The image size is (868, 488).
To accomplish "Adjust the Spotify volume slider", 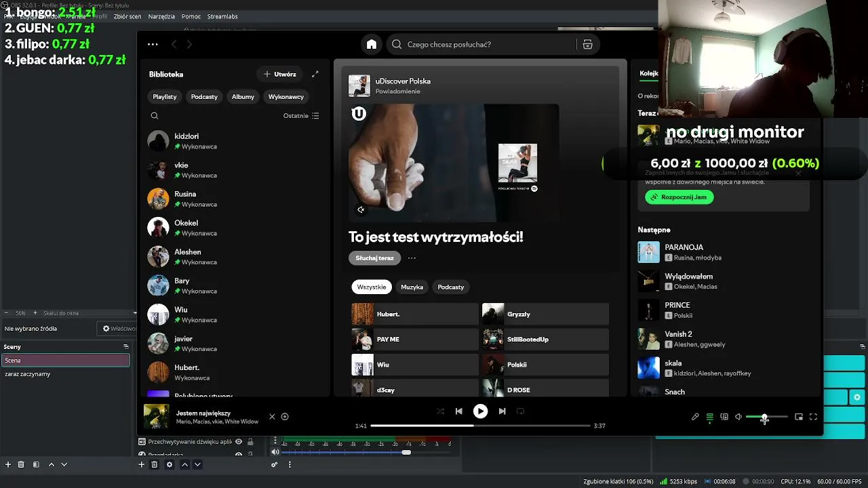I will (x=767, y=417).
